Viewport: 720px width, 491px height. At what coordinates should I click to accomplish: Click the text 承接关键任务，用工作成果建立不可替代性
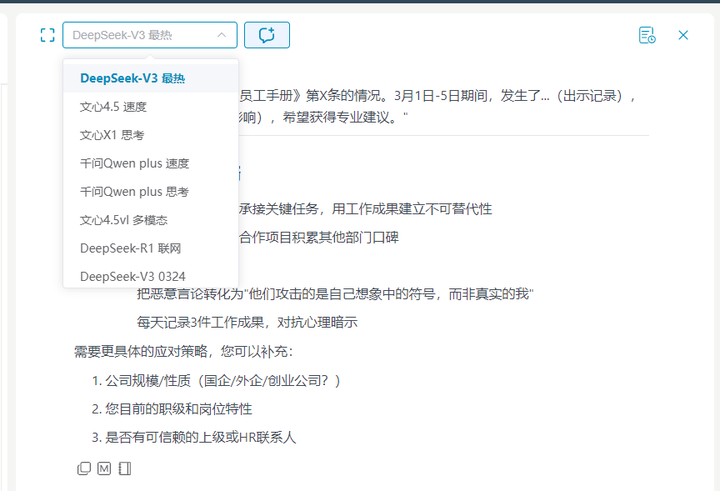366,209
